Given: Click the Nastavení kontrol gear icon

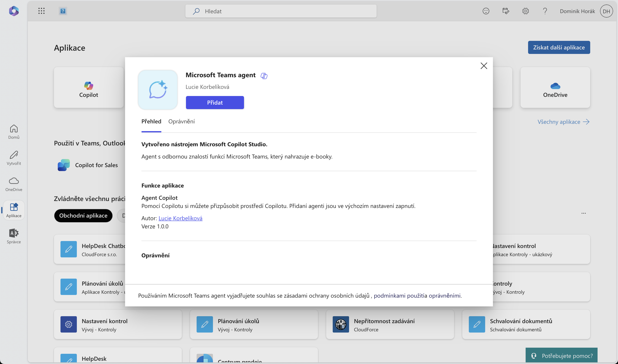Looking at the screenshot, I should [x=69, y=324].
